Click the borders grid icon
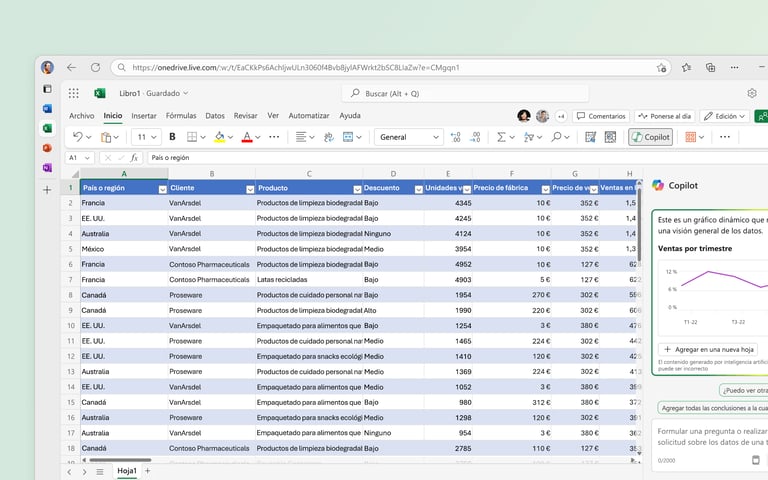Image resolution: width=768 pixels, height=480 pixels. click(192, 137)
